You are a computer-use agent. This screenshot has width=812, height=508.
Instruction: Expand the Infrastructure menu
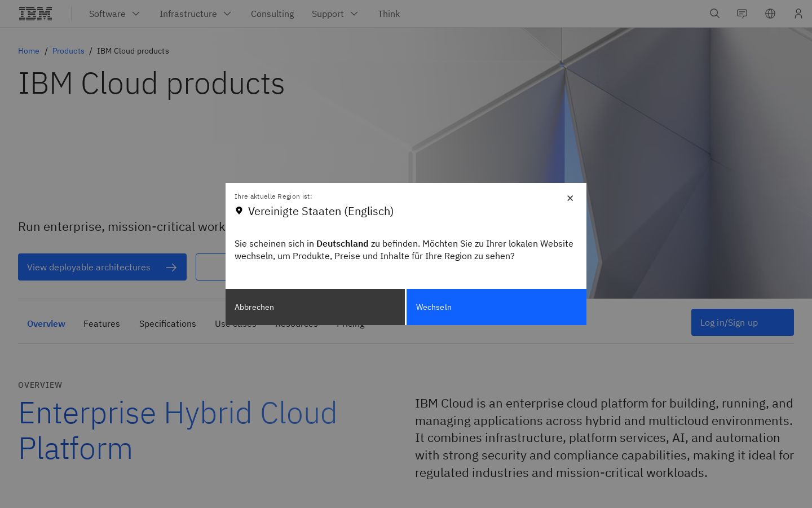click(195, 14)
